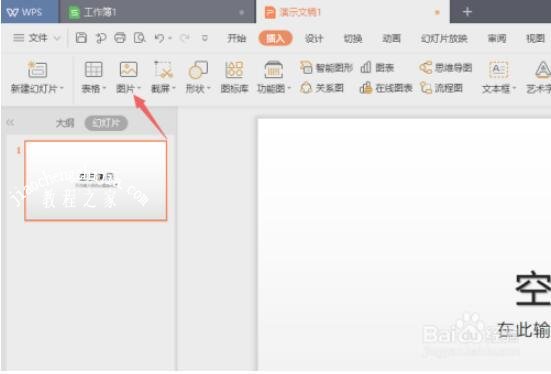Expand the 表格 dropdown arrow
This screenshot has height=374, width=551.
click(104, 89)
